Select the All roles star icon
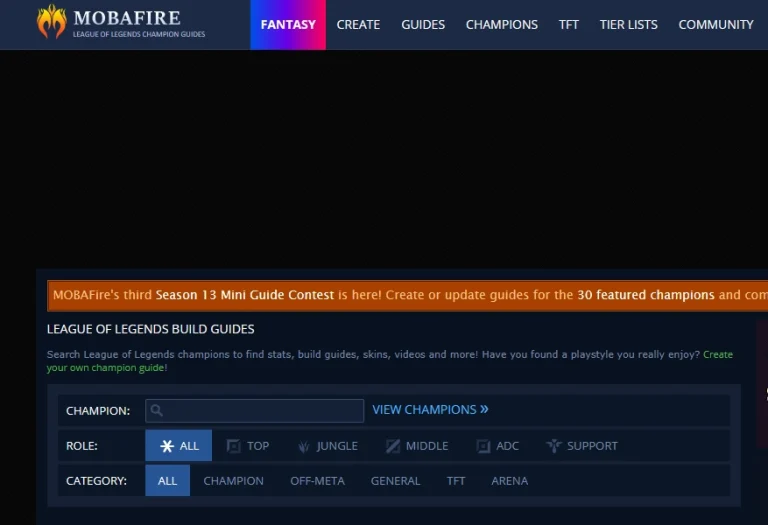This screenshot has height=525, width=768. [167, 446]
